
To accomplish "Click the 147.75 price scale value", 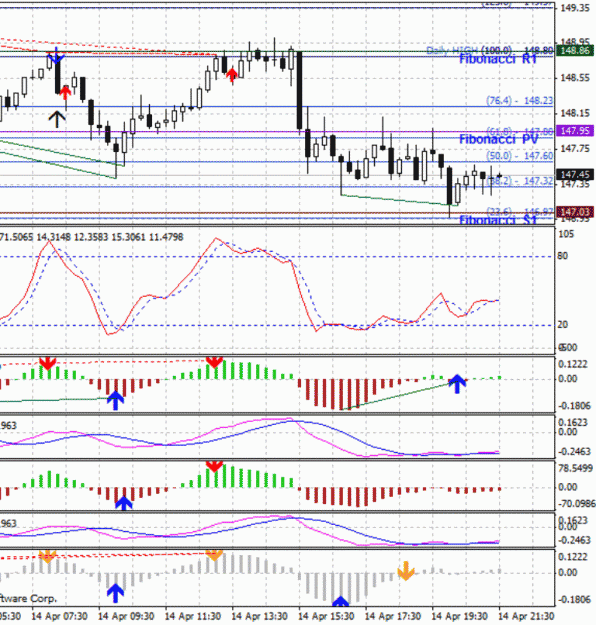I will [x=574, y=149].
